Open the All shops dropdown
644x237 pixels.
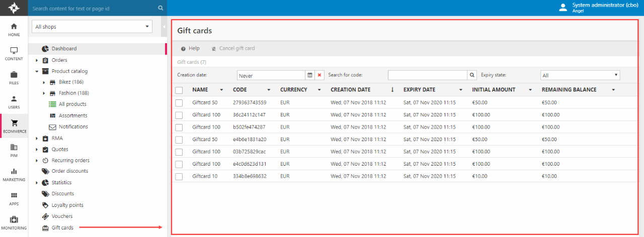(x=92, y=27)
